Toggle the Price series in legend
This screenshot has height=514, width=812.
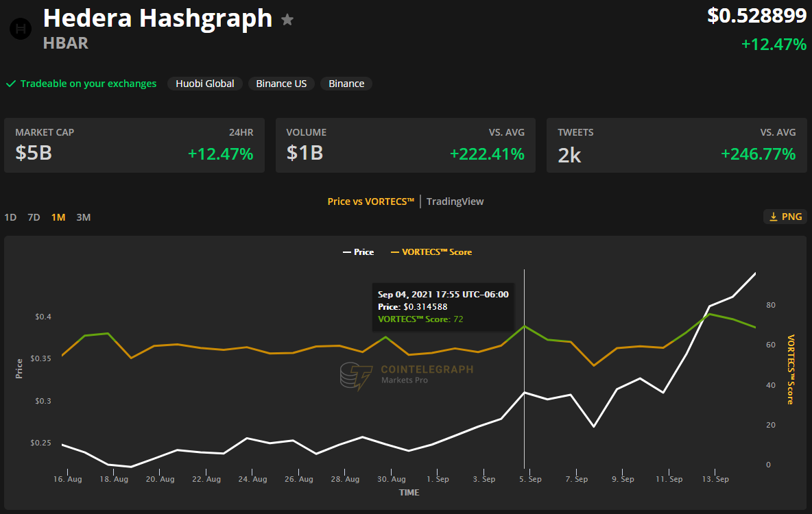pos(359,252)
